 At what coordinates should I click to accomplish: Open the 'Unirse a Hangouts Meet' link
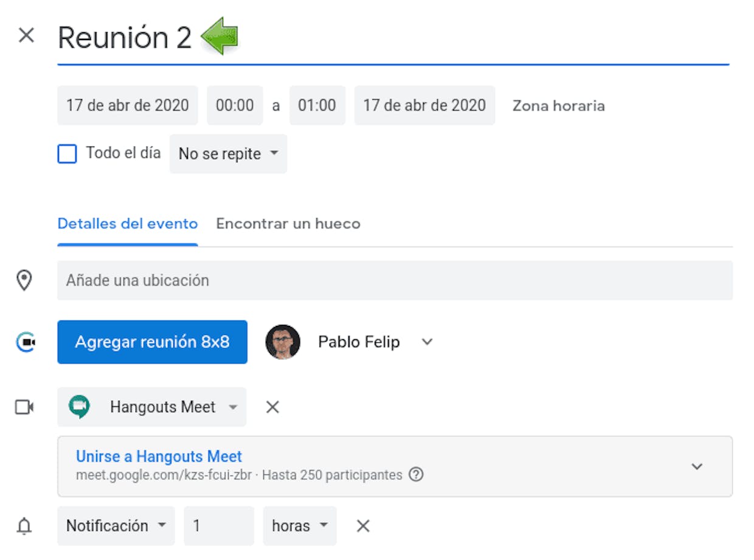pos(159,456)
